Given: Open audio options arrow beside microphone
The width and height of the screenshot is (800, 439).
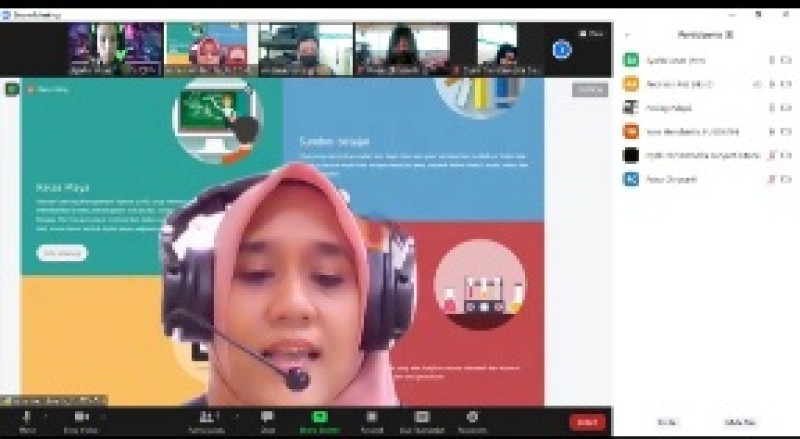Looking at the screenshot, I should [45, 417].
